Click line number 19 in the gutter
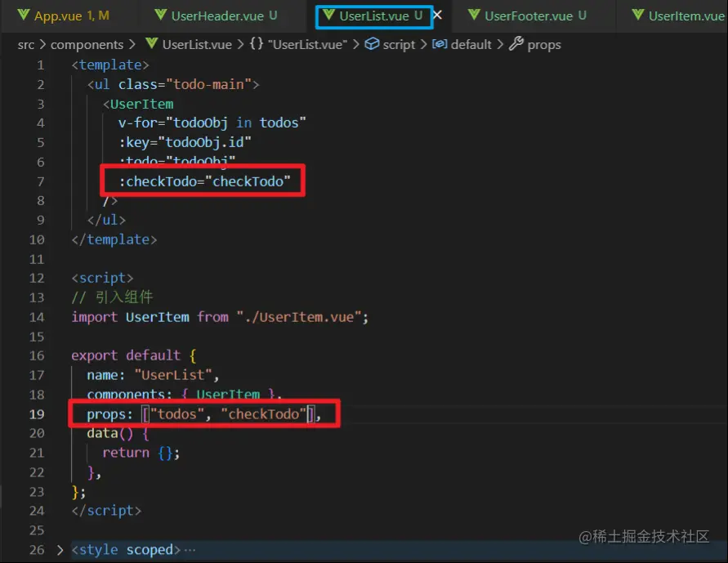 [37, 414]
